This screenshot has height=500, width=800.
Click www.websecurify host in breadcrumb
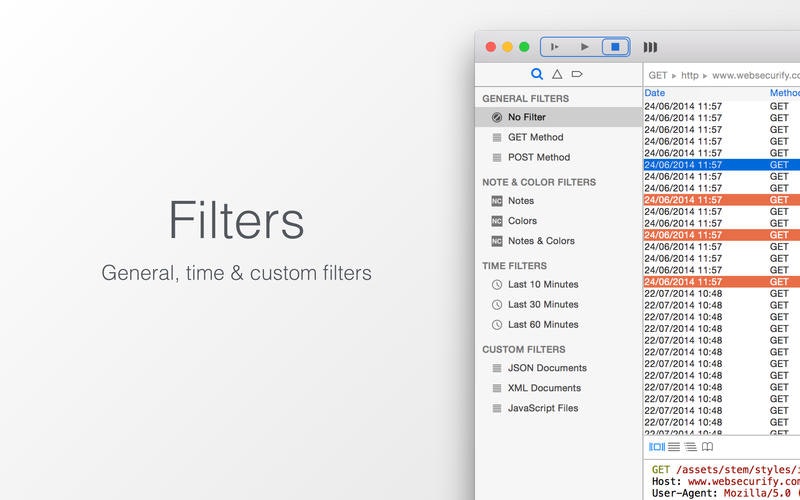click(756, 76)
